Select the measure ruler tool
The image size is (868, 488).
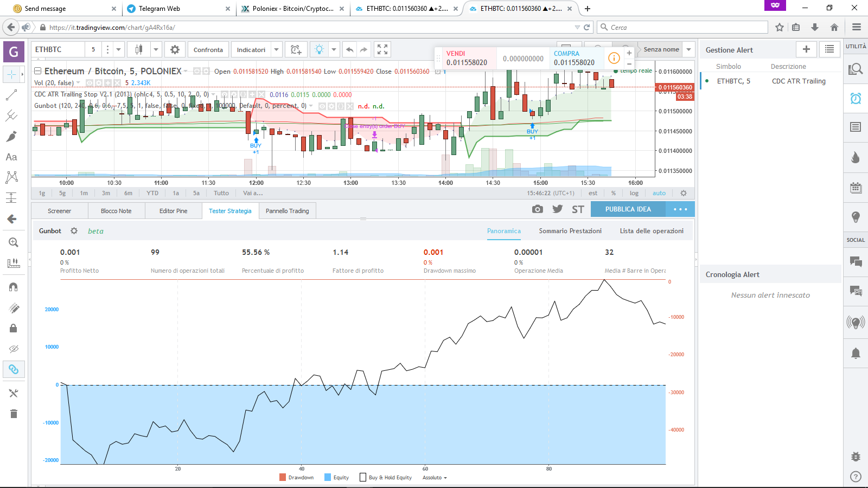pyautogui.click(x=14, y=263)
